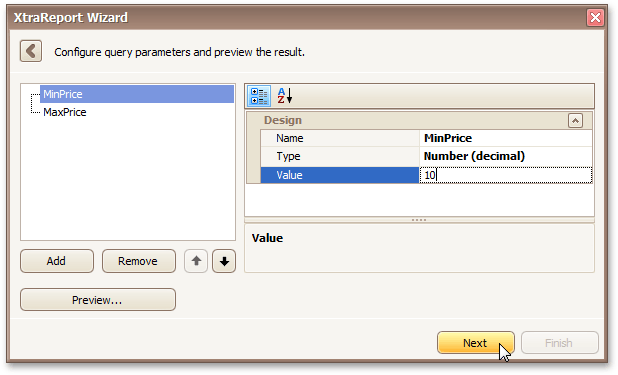Move selected parameter down
The width and height of the screenshot is (618, 375).
tap(224, 261)
